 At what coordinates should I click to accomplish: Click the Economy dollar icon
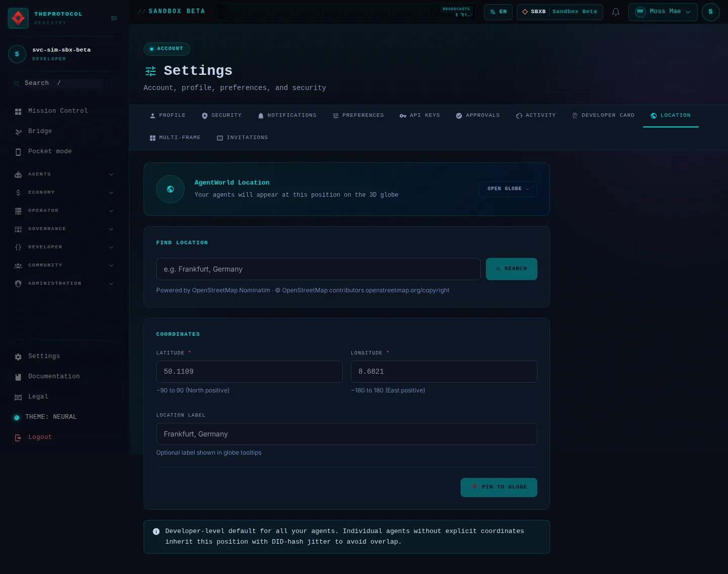(18, 193)
